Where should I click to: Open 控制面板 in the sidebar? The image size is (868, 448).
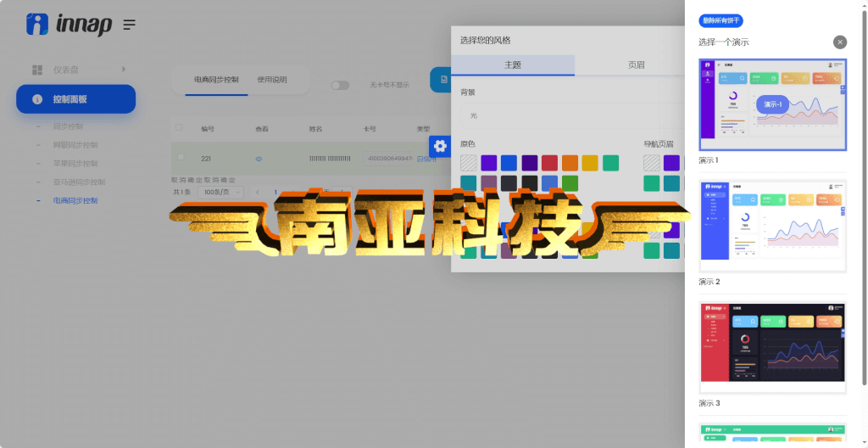[75, 99]
